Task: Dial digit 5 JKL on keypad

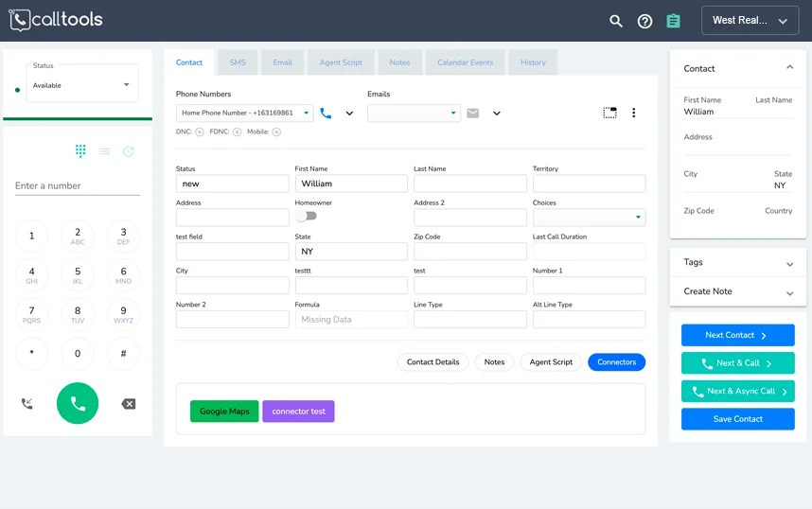Action: [78, 275]
